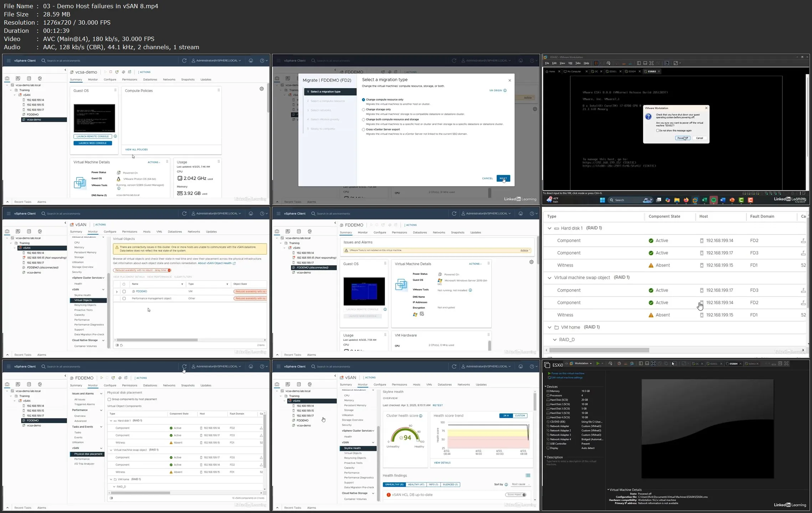This screenshot has height=513, width=812.
Task: Open About vSAN Object Health link
Action: point(215,263)
